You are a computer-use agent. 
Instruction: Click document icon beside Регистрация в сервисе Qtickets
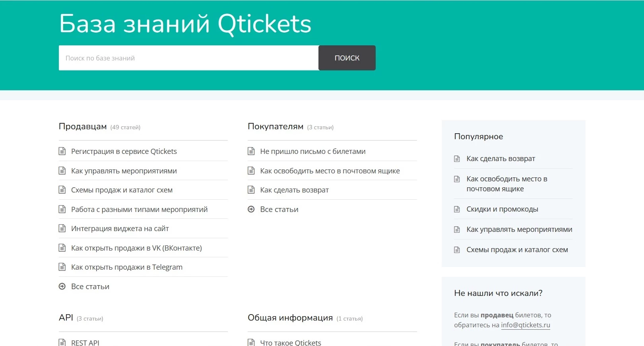pos(62,151)
